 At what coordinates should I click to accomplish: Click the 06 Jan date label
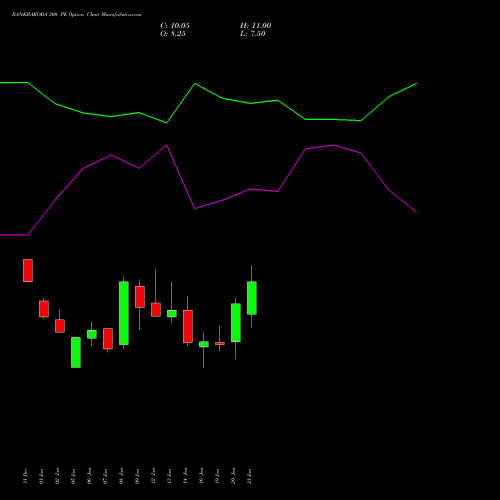[x=90, y=476]
